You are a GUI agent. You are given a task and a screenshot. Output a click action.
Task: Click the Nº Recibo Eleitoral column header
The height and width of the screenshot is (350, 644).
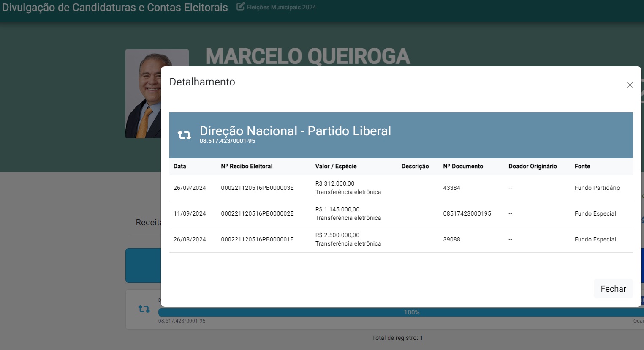tap(247, 167)
